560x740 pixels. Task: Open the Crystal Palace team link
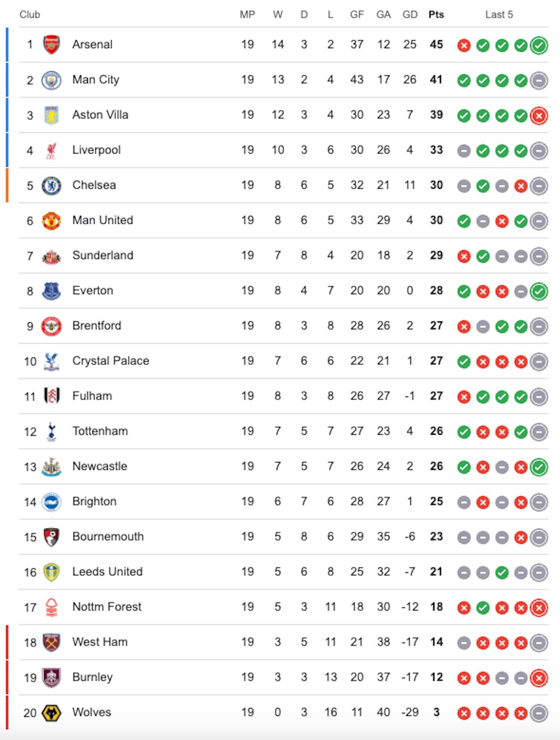point(111,361)
